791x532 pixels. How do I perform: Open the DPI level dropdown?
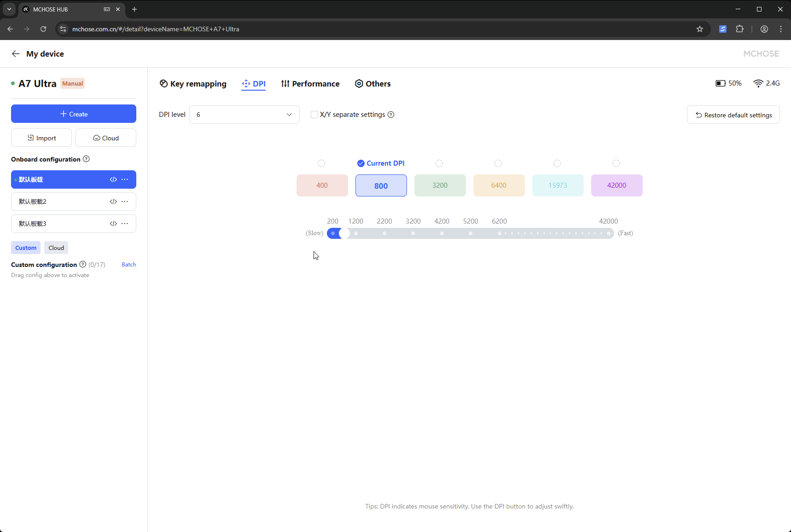click(244, 115)
